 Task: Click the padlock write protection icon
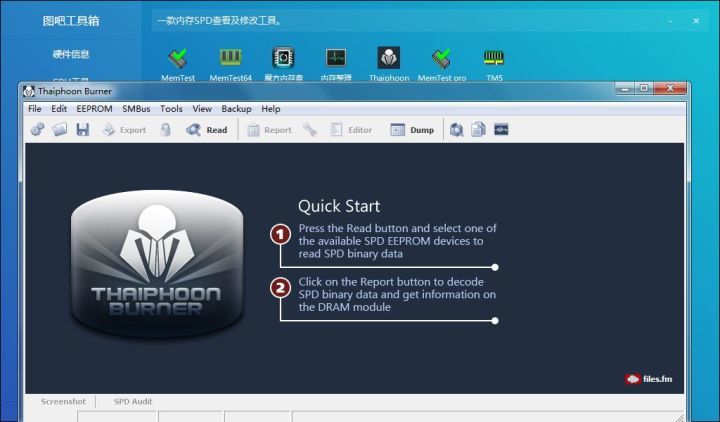click(166, 130)
